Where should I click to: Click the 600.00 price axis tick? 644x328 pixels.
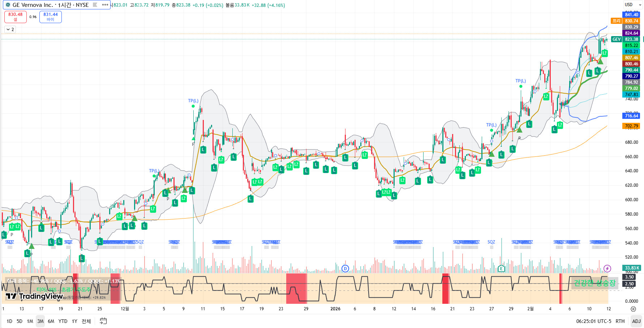click(x=631, y=200)
